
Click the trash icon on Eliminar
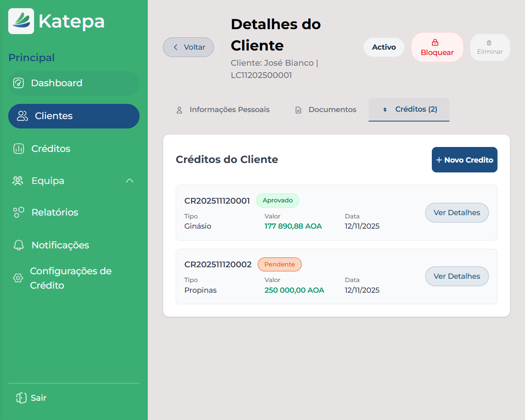point(490,42)
